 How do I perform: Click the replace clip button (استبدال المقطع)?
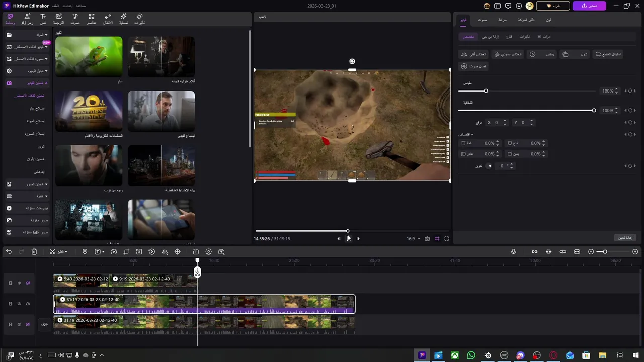pos(608,54)
